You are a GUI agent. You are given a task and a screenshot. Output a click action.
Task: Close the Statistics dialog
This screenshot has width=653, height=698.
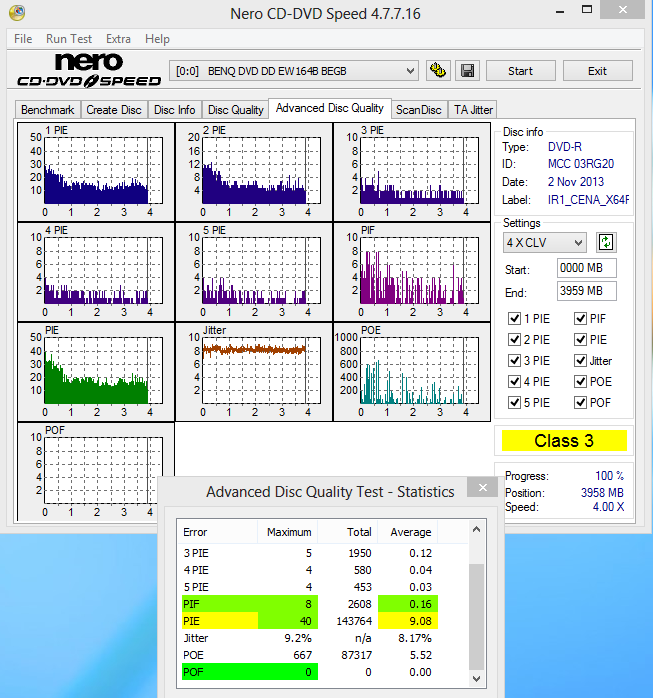coord(483,487)
